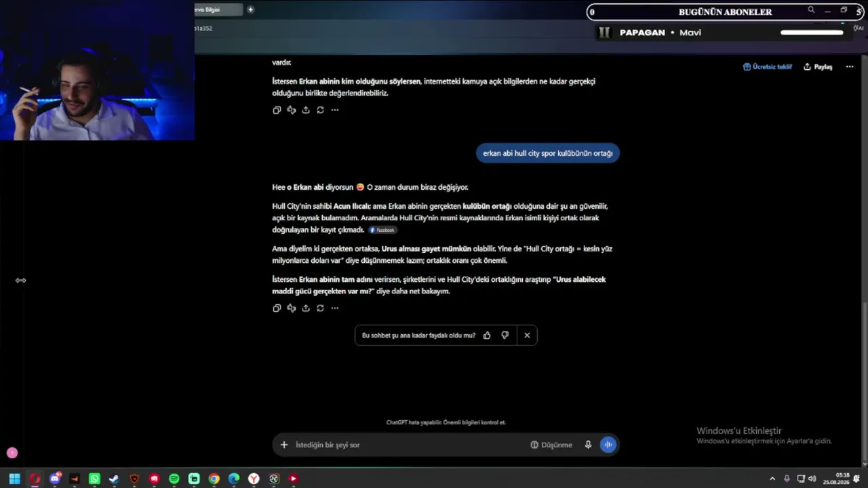Open a new browser tab with plus
This screenshot has width=868, height=488.
(x=250, y=9)
